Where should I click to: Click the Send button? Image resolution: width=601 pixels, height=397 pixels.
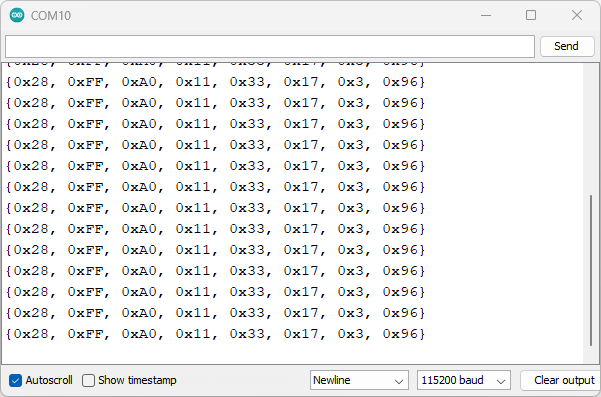click(x=567, y=46)
